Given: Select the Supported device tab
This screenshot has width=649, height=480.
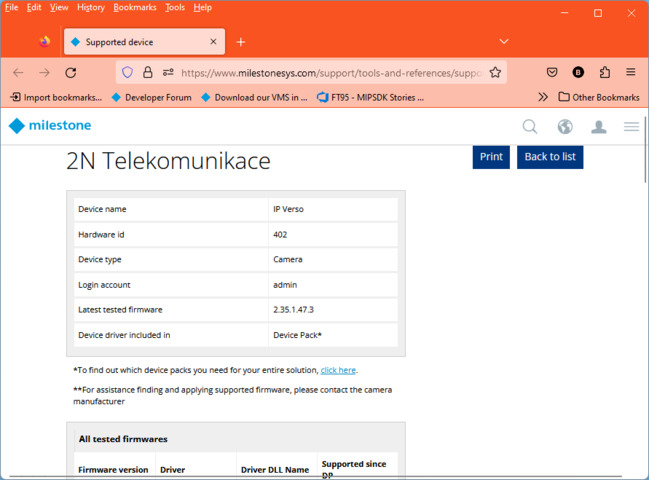Looking at the screenshot, I should pyautogui.click(x=135, y=42).
